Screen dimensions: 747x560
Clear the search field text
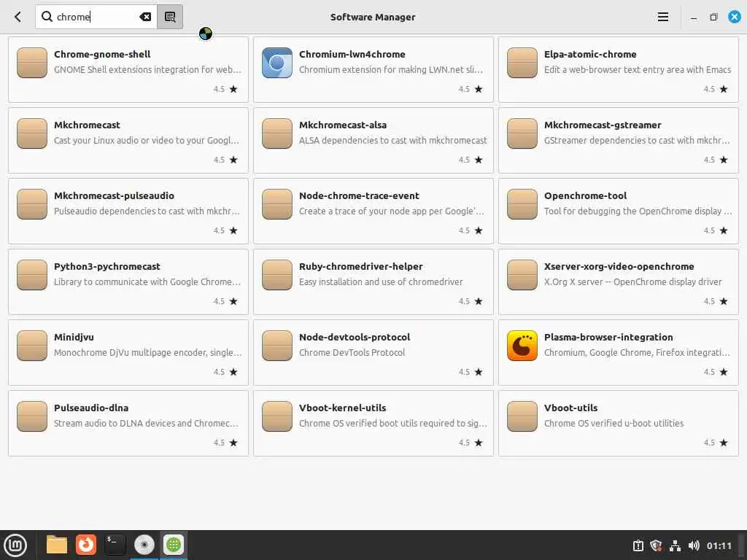coord(145,17)
